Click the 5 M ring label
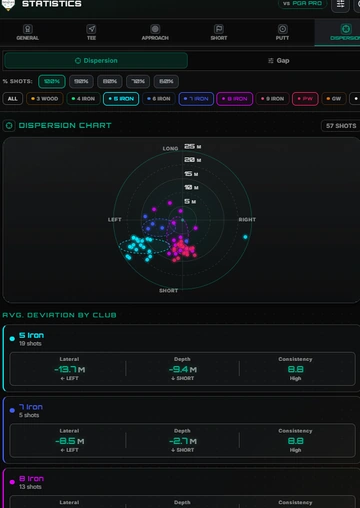Screen dimensions: 360x508 click(190, 201)
